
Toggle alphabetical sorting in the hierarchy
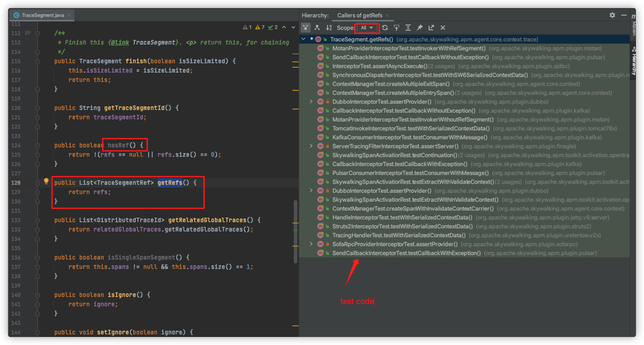click(x=329, y=28)
